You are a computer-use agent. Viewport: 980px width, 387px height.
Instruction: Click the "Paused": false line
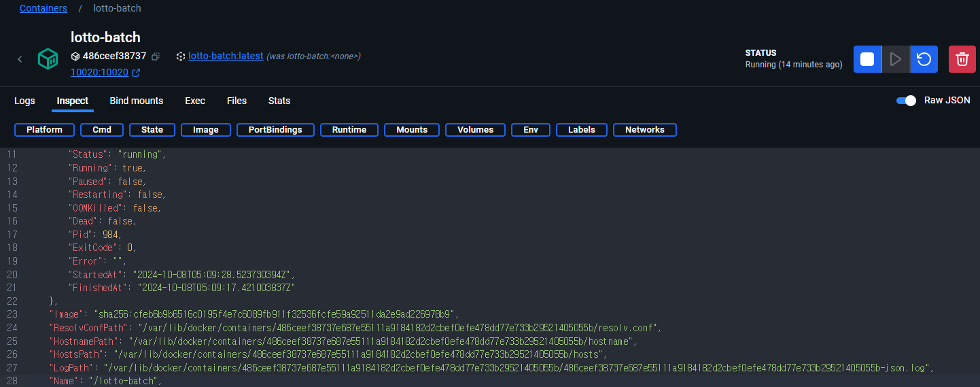point(107,182)
